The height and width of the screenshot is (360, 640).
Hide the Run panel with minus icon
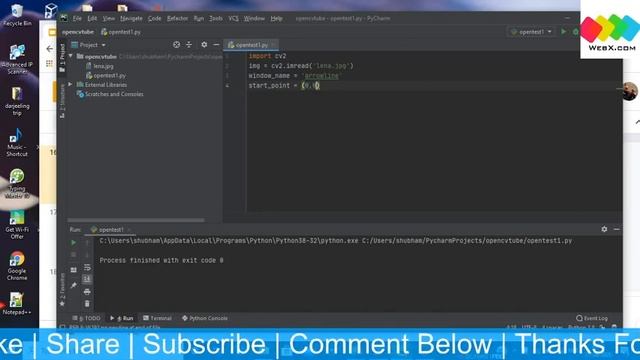click(616, 229)
